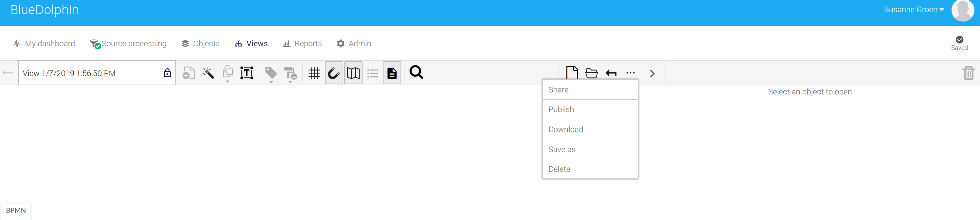Image resolution: width=980 pixels, height=220 pixels.
Task: Click the paint roller format icon
Action: coord(291,73)
